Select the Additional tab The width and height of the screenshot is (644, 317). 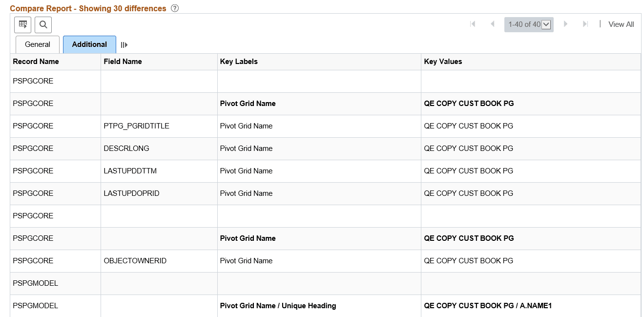point(89,44)
